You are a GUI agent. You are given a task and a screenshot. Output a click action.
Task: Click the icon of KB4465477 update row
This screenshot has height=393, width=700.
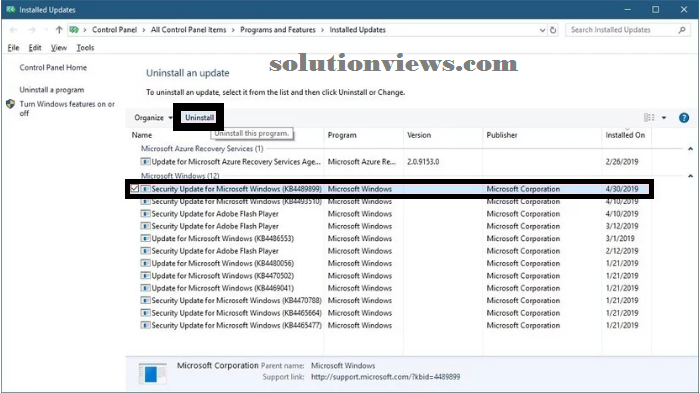point(145,326)
